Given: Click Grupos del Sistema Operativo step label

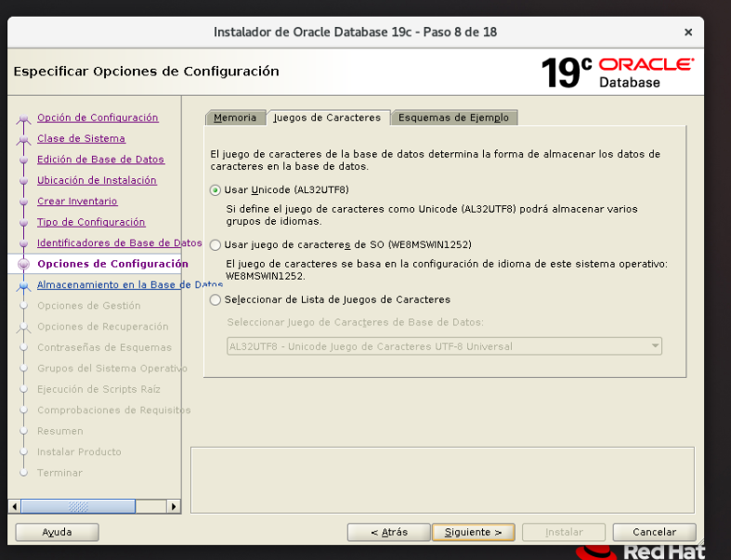Looking at the screenshot, I should click(x=112, y=369).
